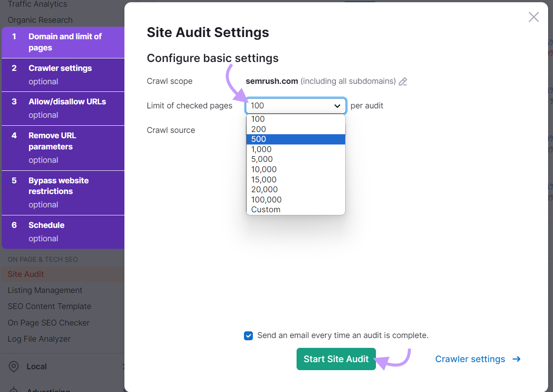Image resolution: width=553 pixels, height=392 pixels.
Task: Open On Page SEO Checker
Action: (49, 323)
